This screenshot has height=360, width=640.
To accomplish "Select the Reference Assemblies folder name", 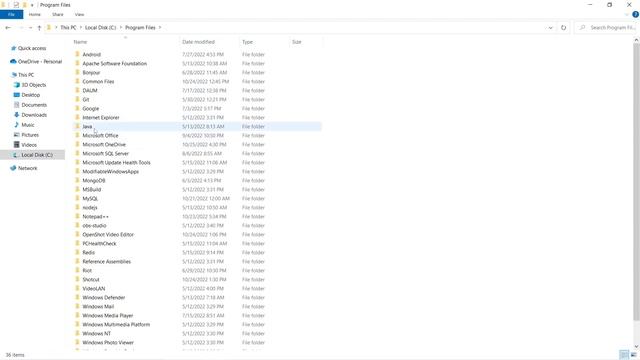I will (107, 262).
